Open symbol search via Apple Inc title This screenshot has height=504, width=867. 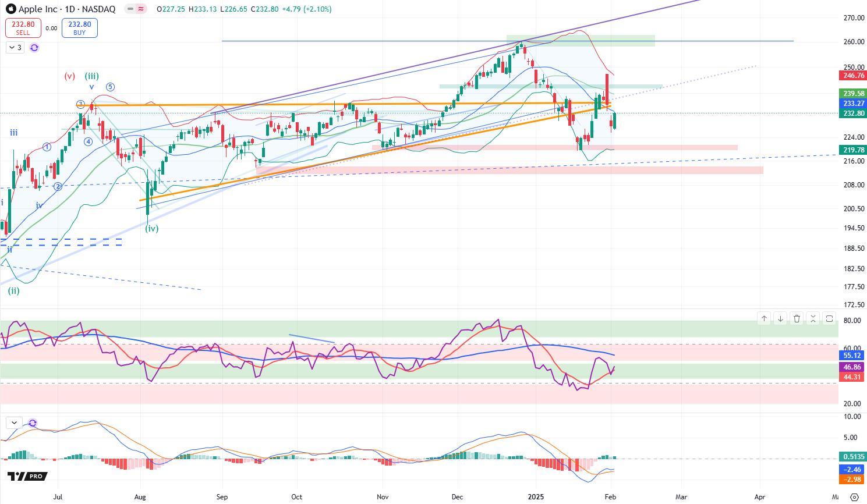coord(66,9)
